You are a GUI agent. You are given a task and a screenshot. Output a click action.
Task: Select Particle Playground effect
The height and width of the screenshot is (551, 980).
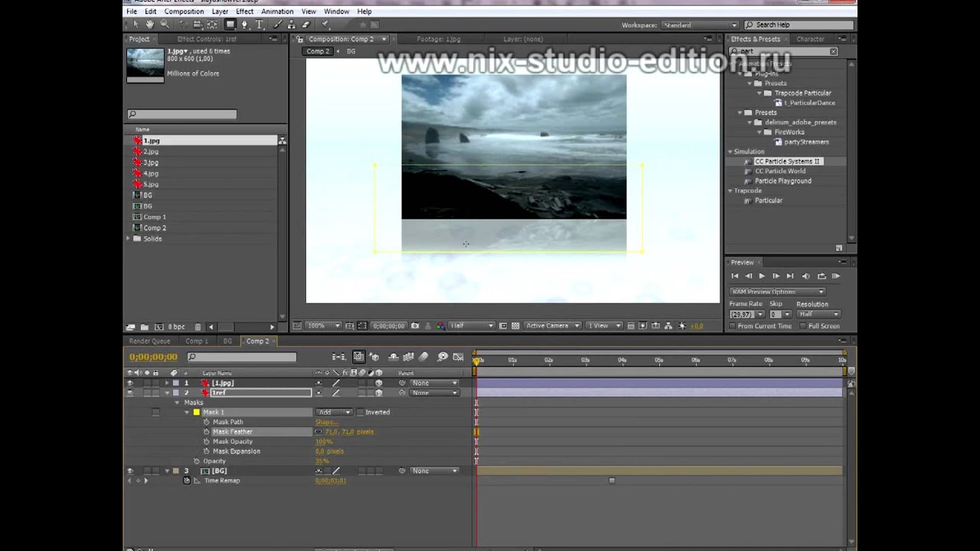(x=783, y=181)
